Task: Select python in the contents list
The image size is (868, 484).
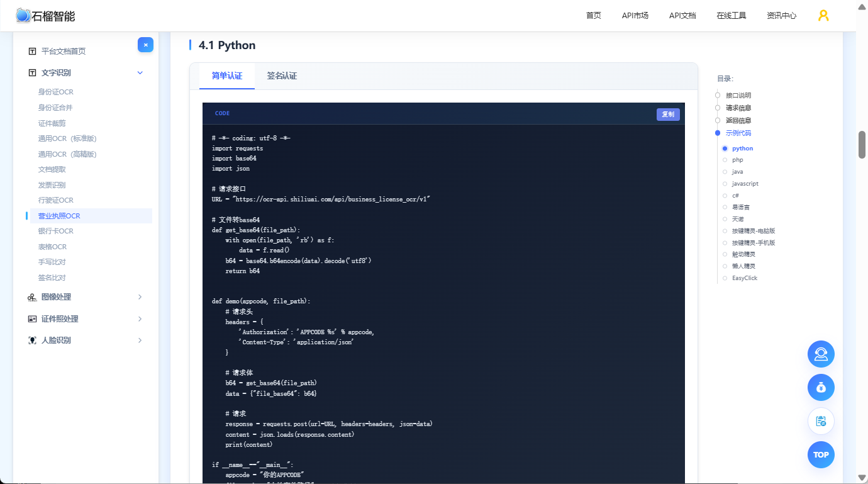Action: (742, 149)
